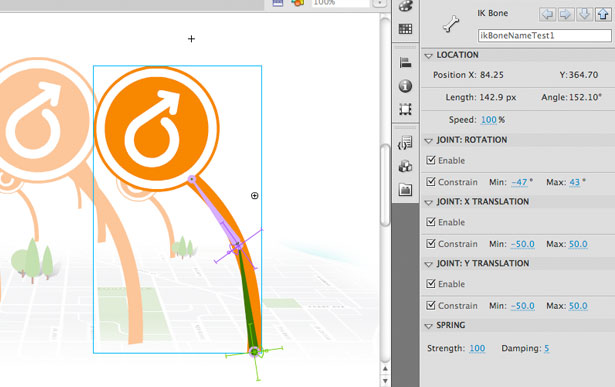Open the Align panel icon
Image resolution: width=615 pixels, height=387 pixels.
(x=405, y=63)
